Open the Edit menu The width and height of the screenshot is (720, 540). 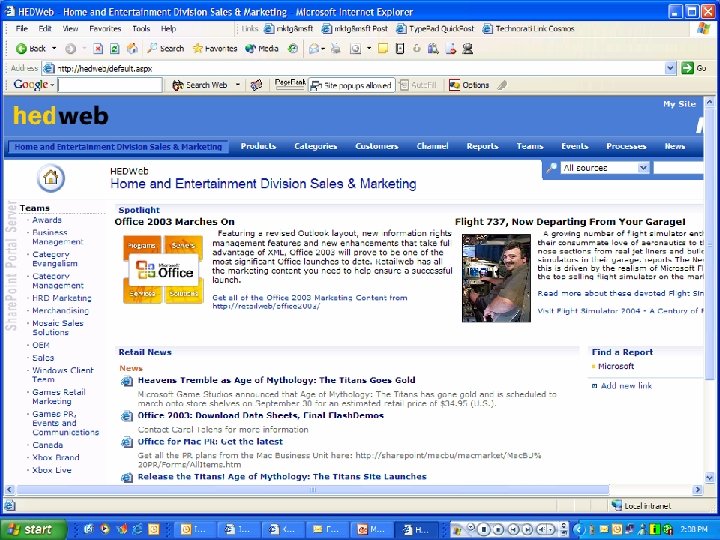(x=45, y=28)
